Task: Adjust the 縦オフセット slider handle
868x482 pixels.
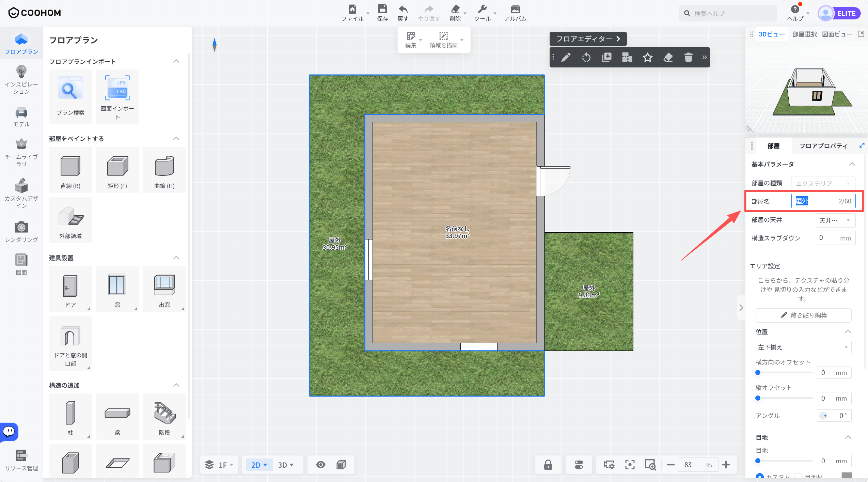Action: coord(758,398)
